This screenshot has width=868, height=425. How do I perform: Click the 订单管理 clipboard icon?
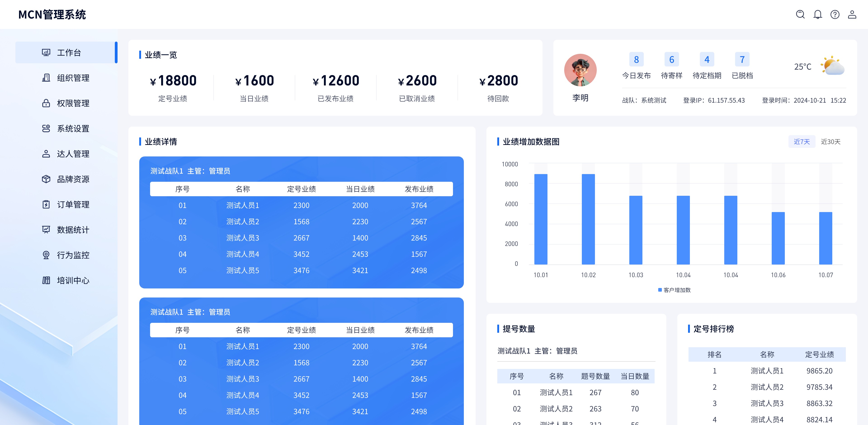tap(46, 205)
